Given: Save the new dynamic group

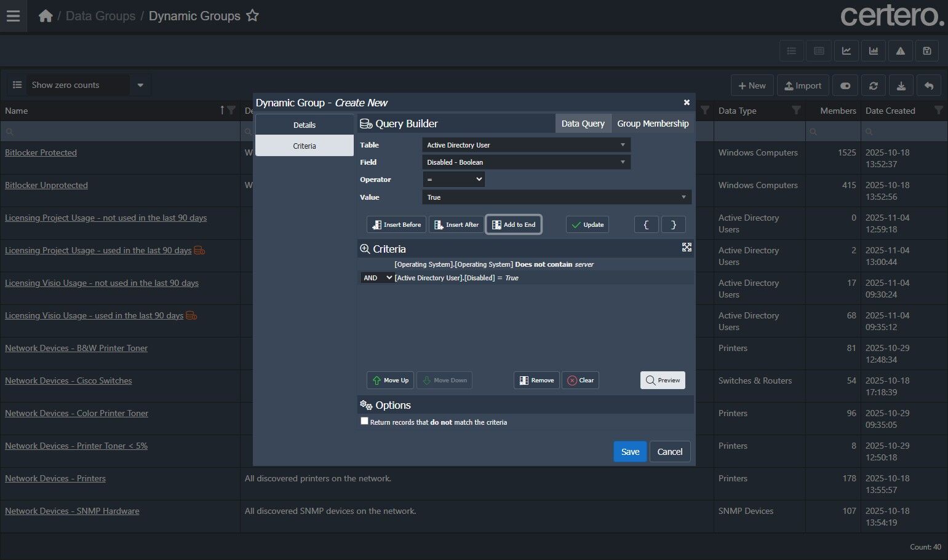Looking at the screenshot, I should click(630, 452).
